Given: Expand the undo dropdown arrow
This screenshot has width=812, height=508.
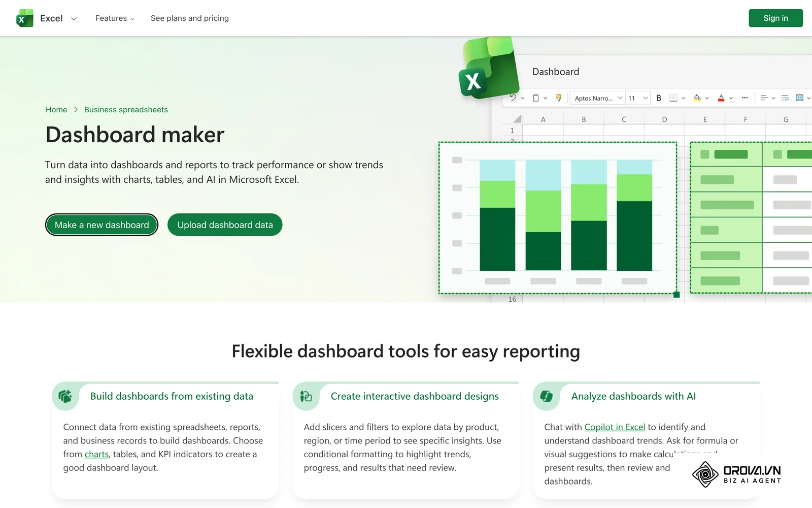Looking at the screenshot, I should click(523, 99).
